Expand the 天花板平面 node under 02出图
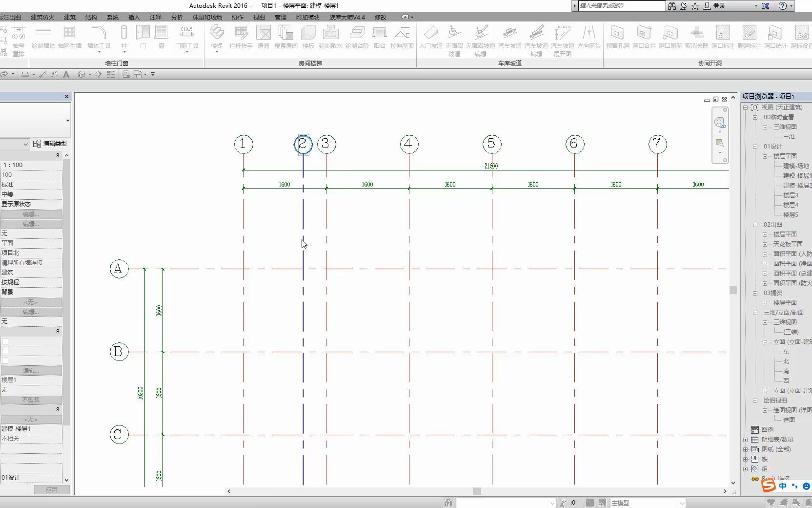Image resolution: width=812 pixels, height=508 pixels. pos(765,244)
